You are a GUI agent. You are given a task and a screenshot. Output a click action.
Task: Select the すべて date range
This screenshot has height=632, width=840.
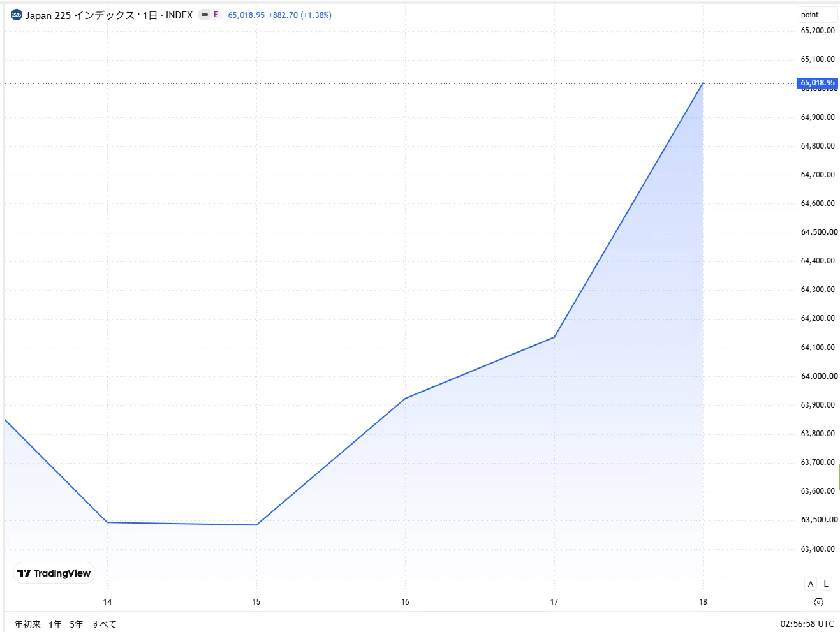(x=104, y=624)
